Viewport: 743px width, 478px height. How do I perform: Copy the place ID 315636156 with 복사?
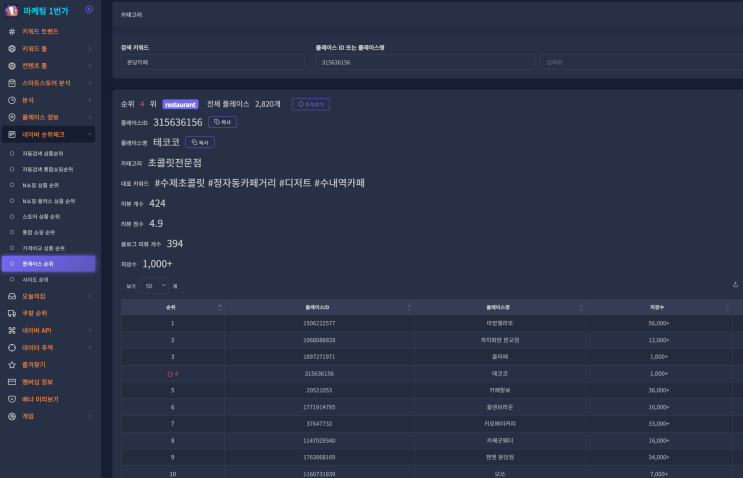(x=222, y=122)
